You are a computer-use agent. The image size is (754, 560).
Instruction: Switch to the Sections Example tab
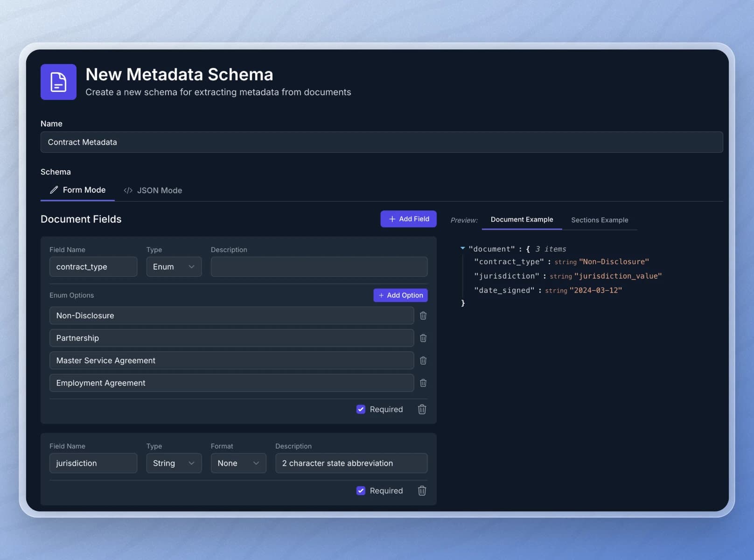600,220
